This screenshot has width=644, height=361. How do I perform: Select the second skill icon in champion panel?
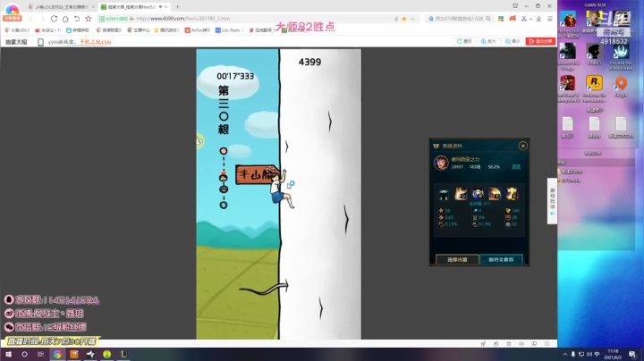461,194
